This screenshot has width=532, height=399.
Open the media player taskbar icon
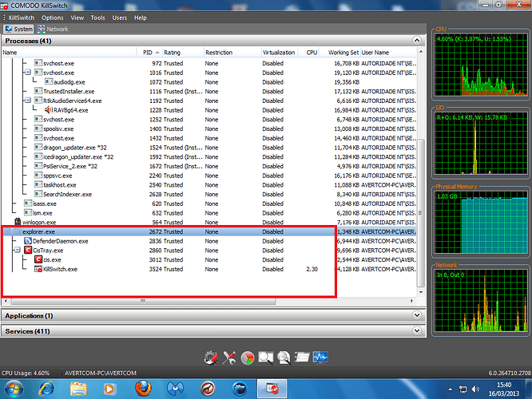[x=109, y=389]
